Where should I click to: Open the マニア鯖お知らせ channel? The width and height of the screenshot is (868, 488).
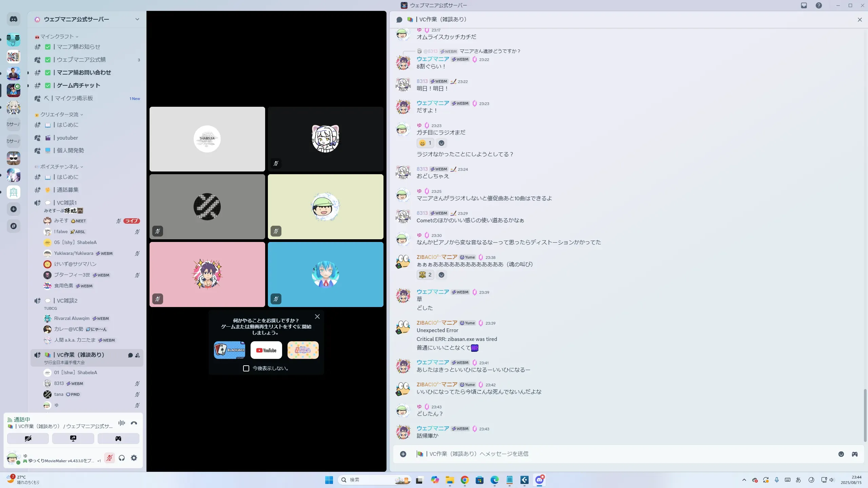(78, 47)
